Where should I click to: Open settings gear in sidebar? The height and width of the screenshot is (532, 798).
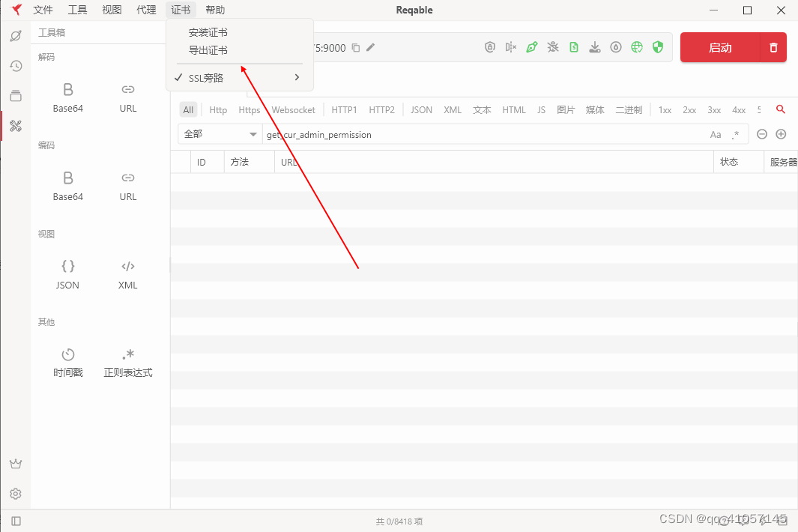(x=16, y=494)
